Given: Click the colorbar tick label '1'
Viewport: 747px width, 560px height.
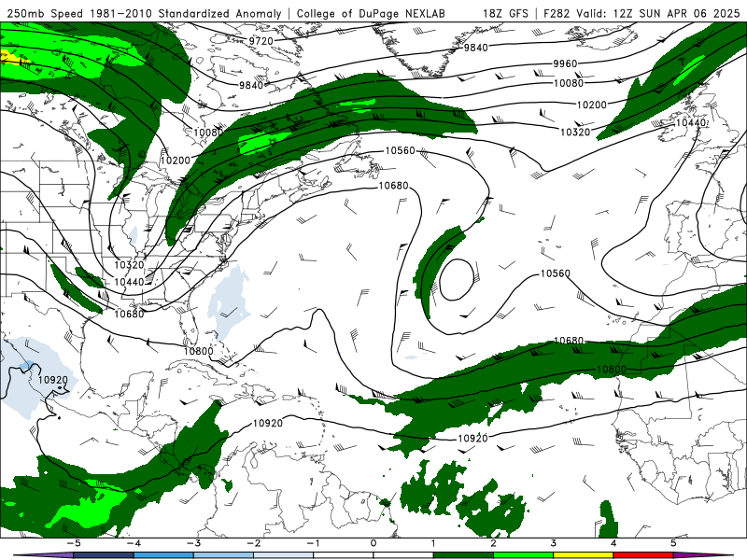Looking at the screenshot, I should [433, 543].
